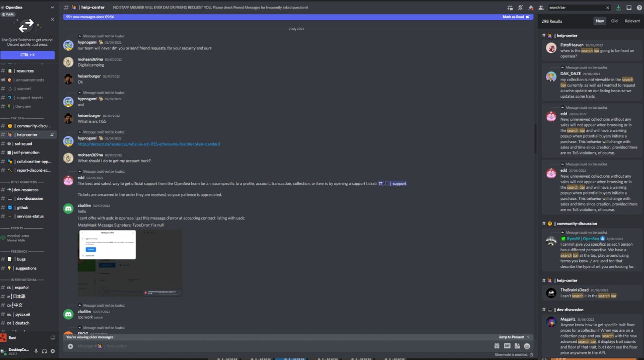644x360 pixels.
Task: Click the FistofHeaven avatar in search results
Action: point(551,48)
